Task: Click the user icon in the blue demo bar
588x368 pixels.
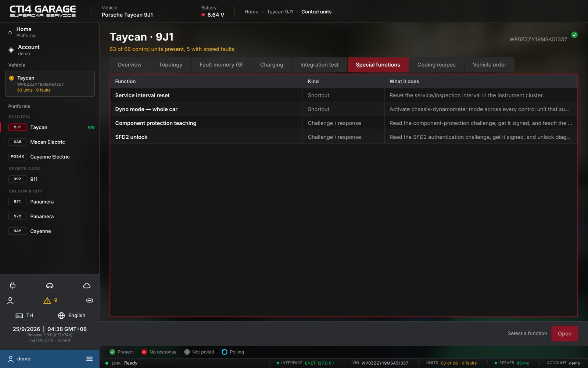Action: (x=11, y=359)
